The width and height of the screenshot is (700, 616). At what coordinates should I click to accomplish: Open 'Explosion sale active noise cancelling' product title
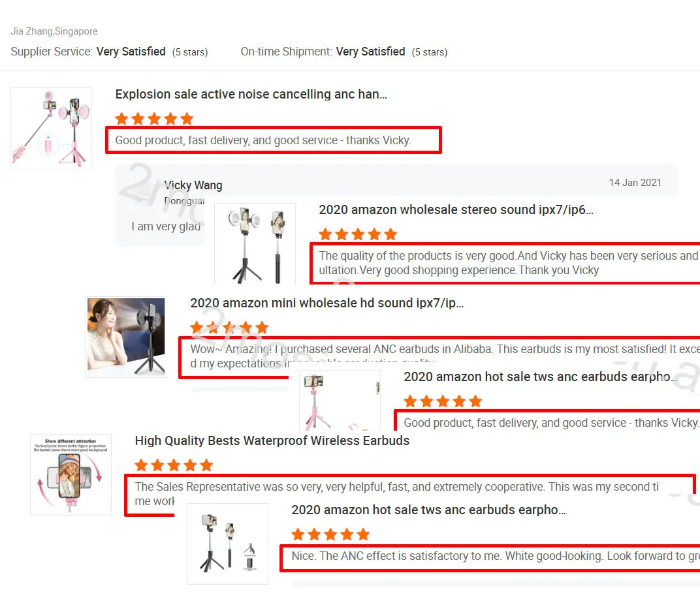(x=251, y=94)
